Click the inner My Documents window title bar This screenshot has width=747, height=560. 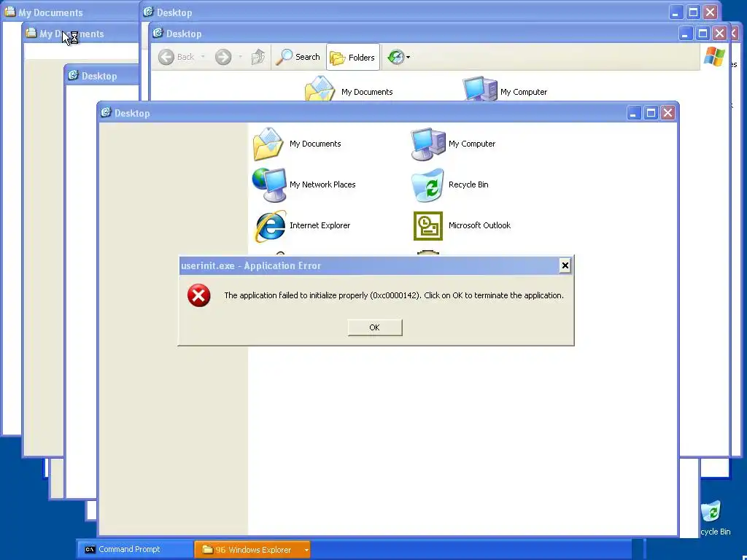[x=81, y=34]
